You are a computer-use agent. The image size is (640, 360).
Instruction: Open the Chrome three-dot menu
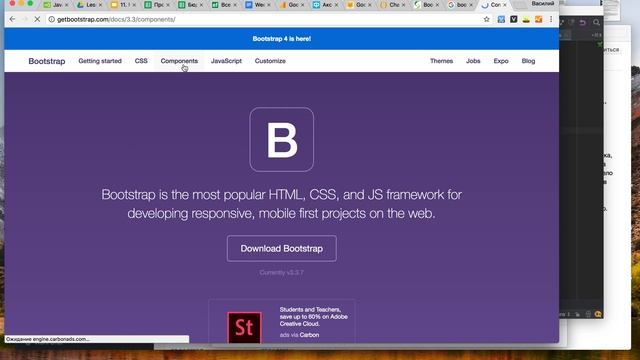click(x=551, y=19)
